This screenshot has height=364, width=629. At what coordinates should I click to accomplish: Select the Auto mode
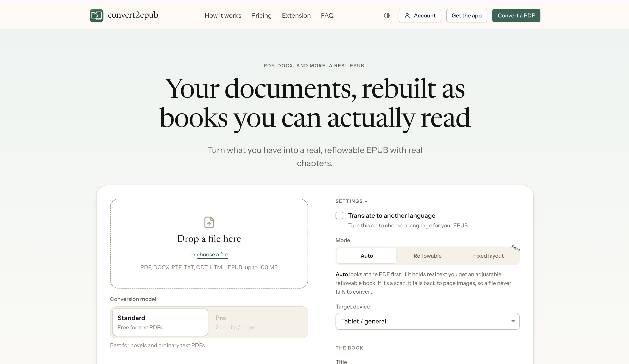tap(366, 256)
